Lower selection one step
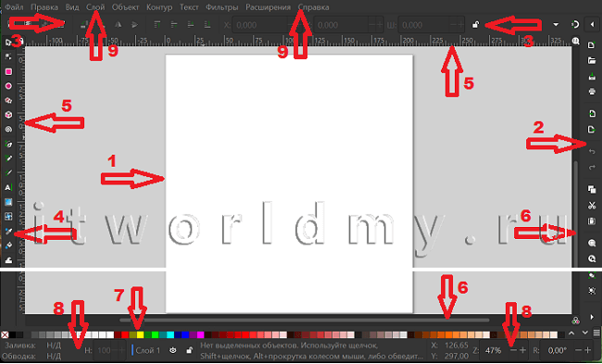The height and width of the screenshot is (364, 602). 191,25
